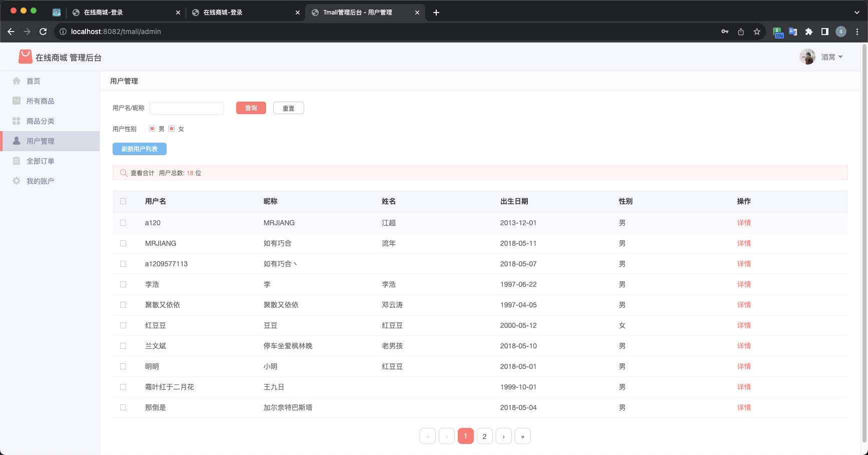868x455 pixels.
Task: Select the checkbox in the table header row
Action: [x=124, y=201]
